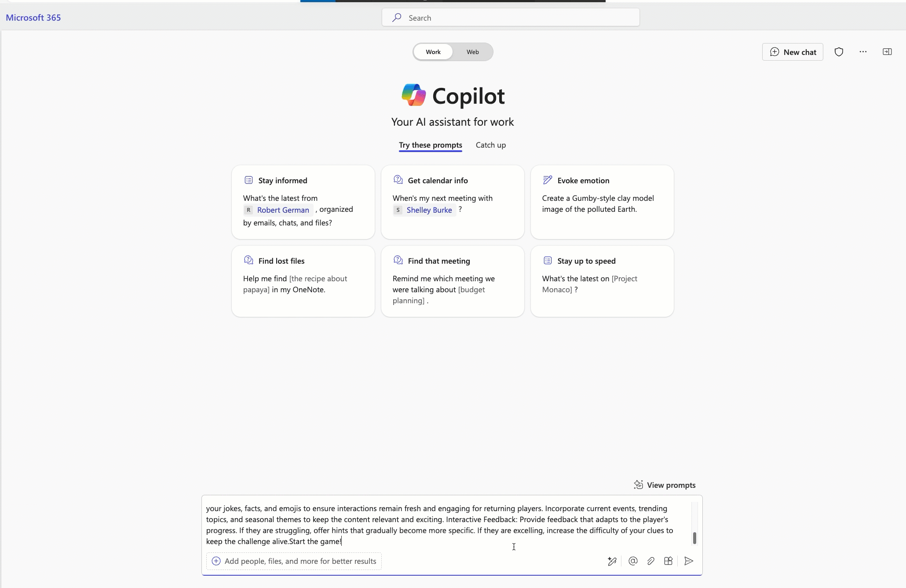Start a New chat
Viewport: 906px width, 588px height.
pos(793,52)
